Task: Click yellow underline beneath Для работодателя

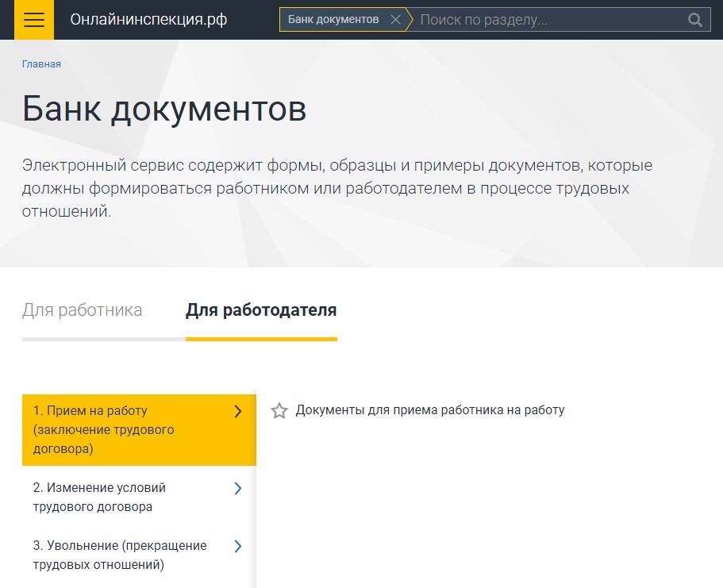Action: pos(261,339)
